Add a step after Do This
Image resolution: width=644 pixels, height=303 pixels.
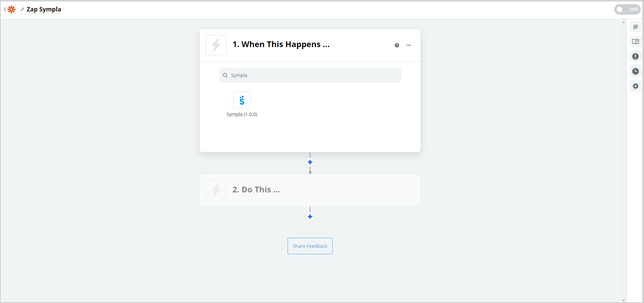310,217
